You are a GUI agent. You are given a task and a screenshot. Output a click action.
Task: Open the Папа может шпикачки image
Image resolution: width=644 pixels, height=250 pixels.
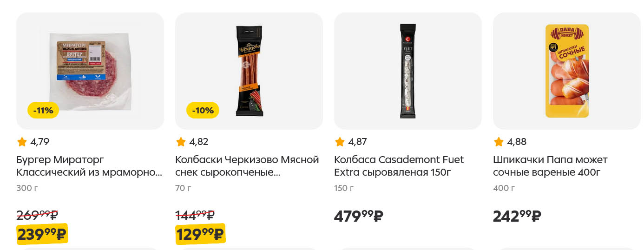(x=567, y=71)
